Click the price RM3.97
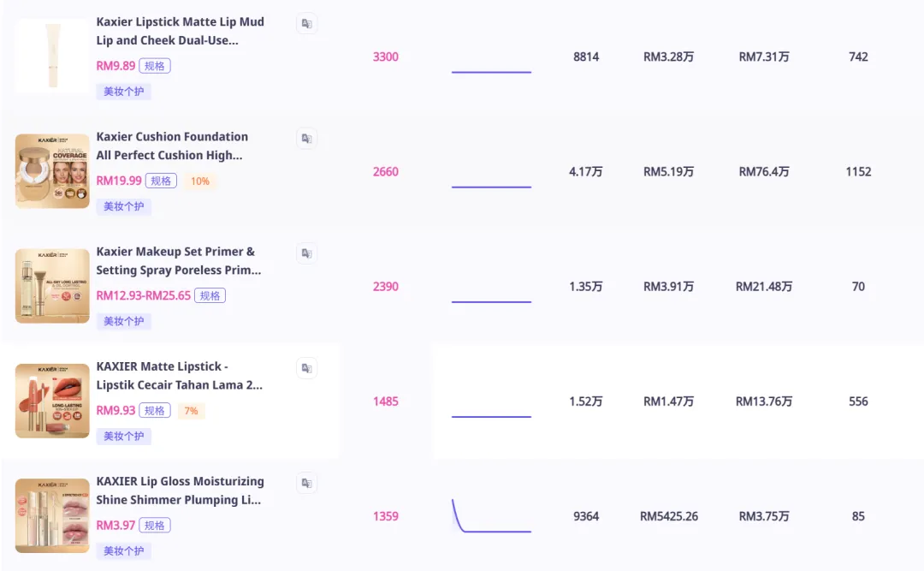 [x=115, y=525]
